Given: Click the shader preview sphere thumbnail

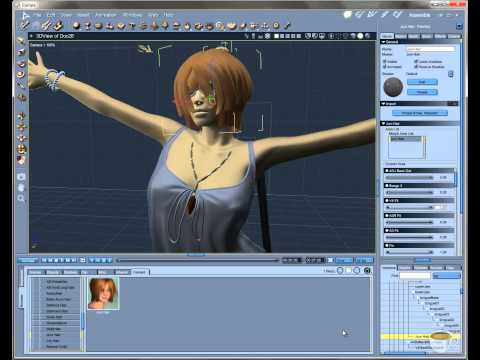Looking at the screenshot, I should 393,87.
